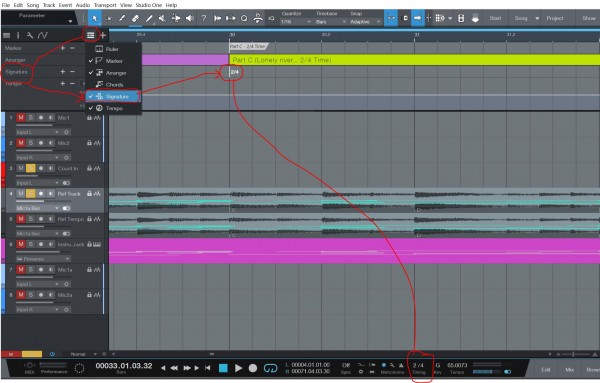
Task: Open the track list icon
Action: point(7,35)
